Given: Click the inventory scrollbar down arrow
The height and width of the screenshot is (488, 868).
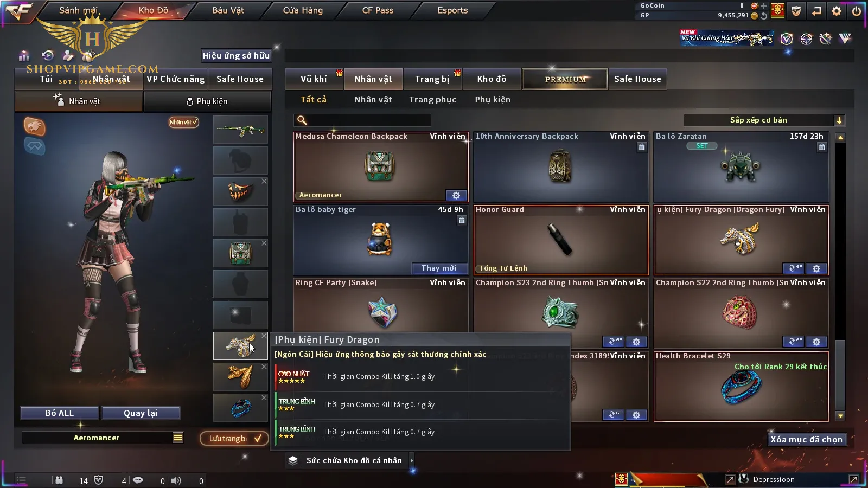Looking at the screenshot, I should 840,416.
